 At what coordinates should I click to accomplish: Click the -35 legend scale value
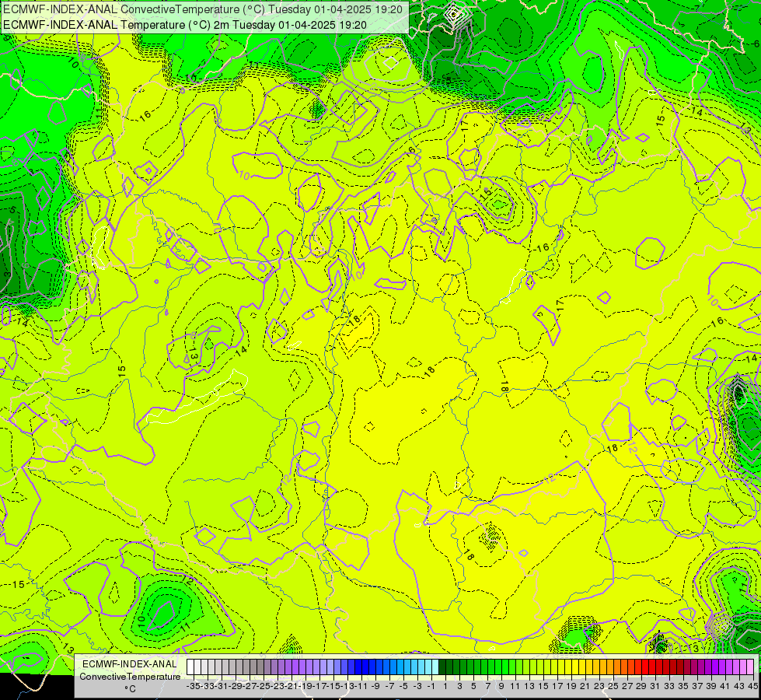pos(194,686)
